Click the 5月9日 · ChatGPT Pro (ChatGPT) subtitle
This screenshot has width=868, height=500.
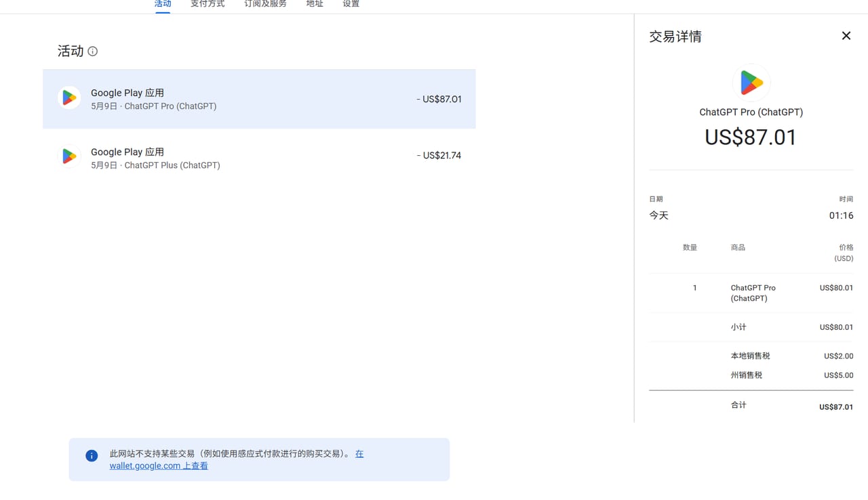(x=154, y=106)
